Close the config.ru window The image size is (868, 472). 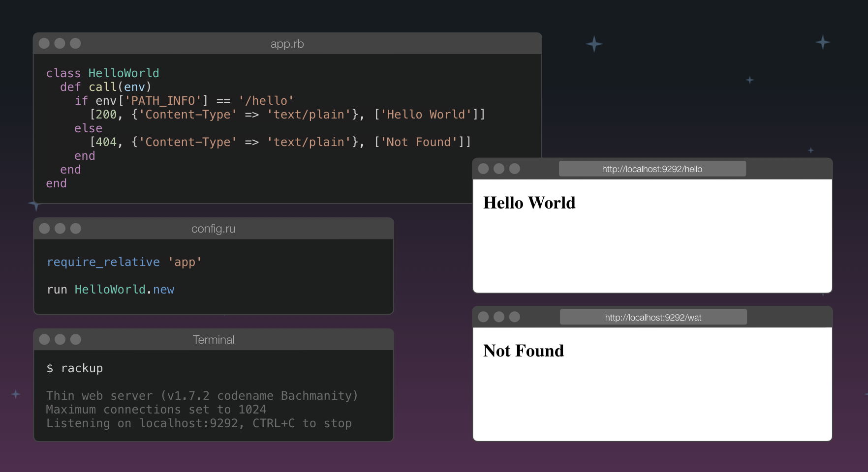click(44, 228)
